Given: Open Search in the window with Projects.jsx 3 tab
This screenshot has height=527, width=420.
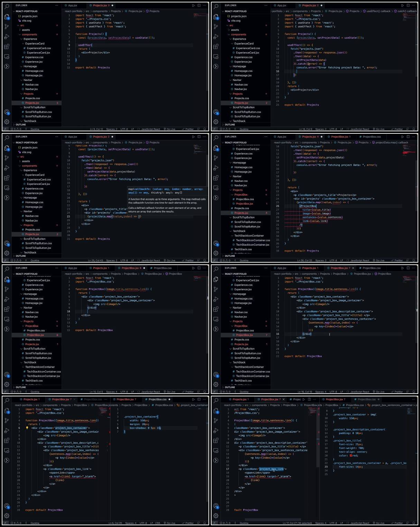Looking at the screenshot, I should [7, 6].
